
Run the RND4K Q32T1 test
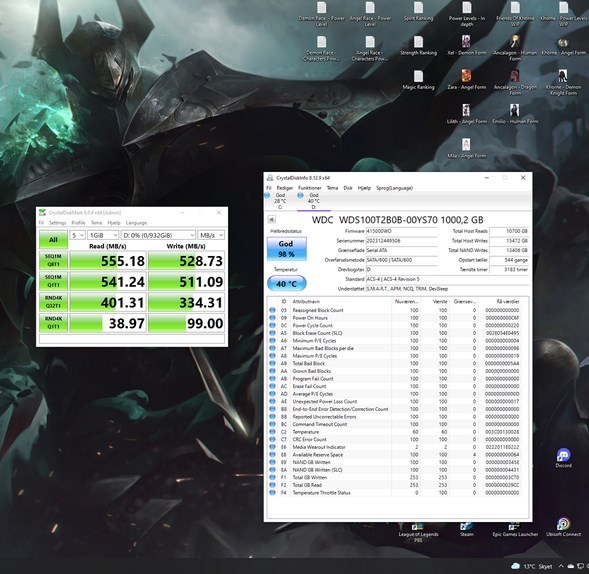click(x=53, y=302)
